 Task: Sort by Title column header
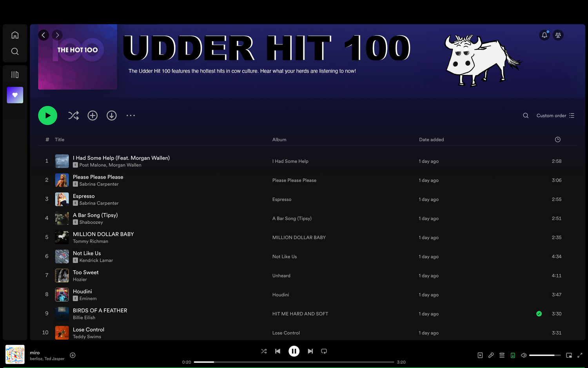[60, 140]
